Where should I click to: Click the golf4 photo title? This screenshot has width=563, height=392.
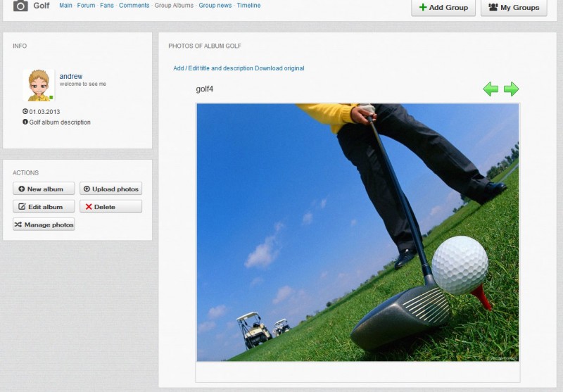(x=205, y=89)
